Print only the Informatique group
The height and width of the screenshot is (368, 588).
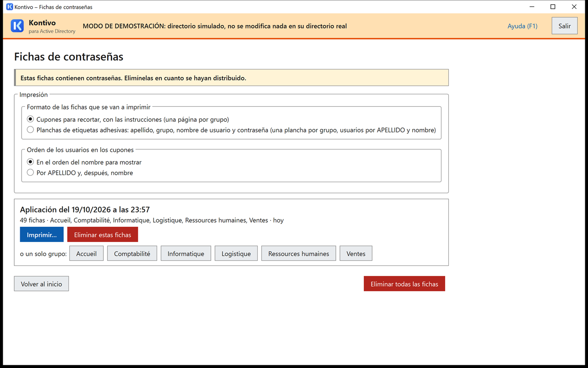pyautogui.click(x=186, y=253)
